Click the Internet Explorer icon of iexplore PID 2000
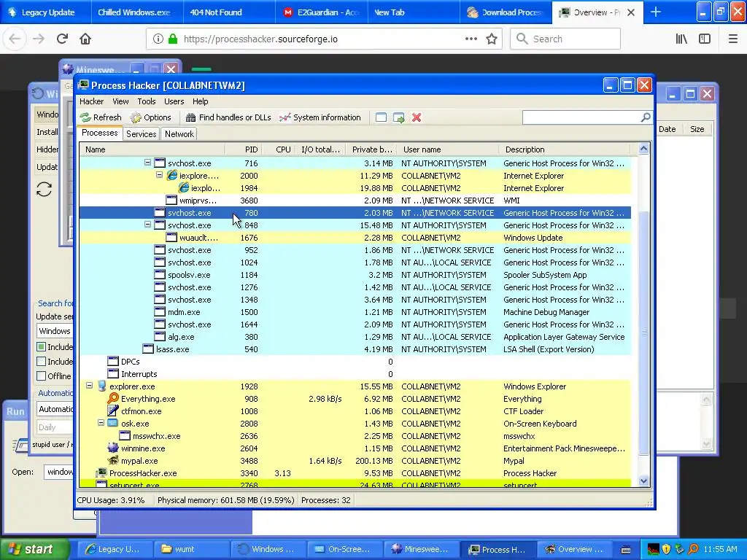 (x=172, y=175)
